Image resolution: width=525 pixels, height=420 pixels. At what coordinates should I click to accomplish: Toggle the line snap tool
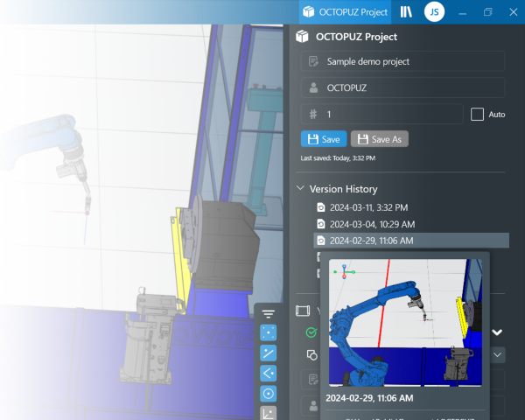click(x=269, y=353)
